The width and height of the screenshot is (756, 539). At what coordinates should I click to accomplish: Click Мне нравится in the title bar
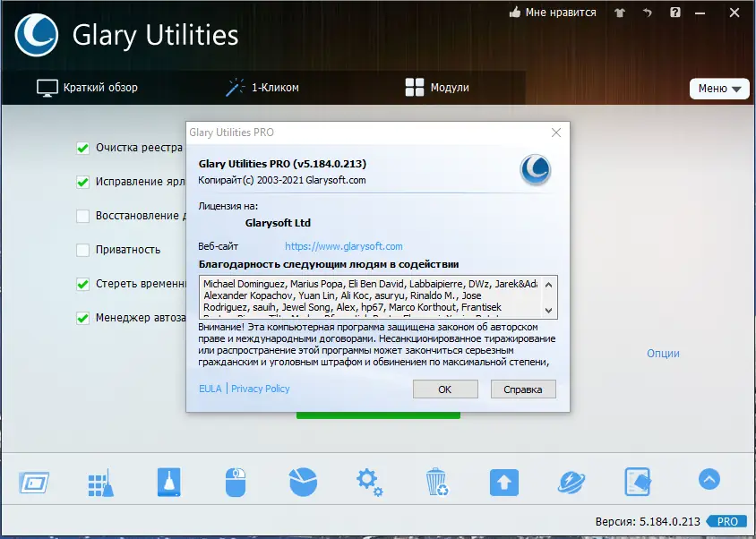coord(554,13)
